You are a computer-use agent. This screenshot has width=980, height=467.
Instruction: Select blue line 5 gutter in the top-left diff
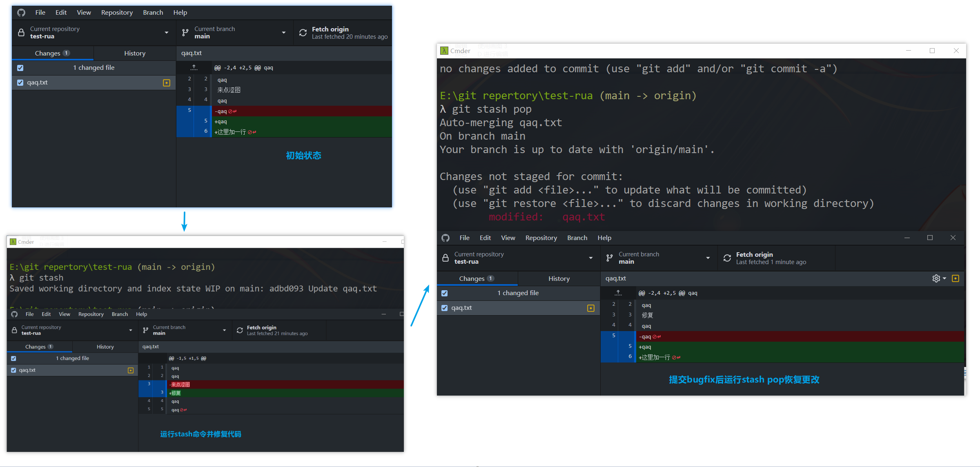[x=189, y=111]
